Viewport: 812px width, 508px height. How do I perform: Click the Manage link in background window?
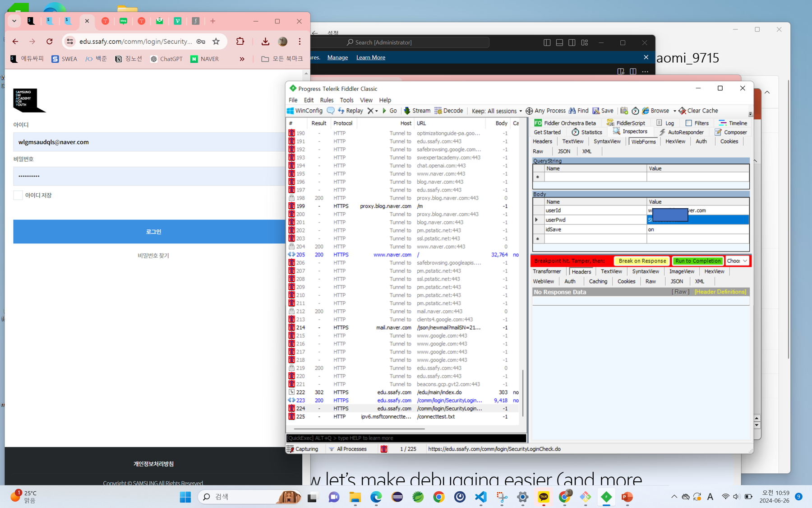(x=337, y=57)
